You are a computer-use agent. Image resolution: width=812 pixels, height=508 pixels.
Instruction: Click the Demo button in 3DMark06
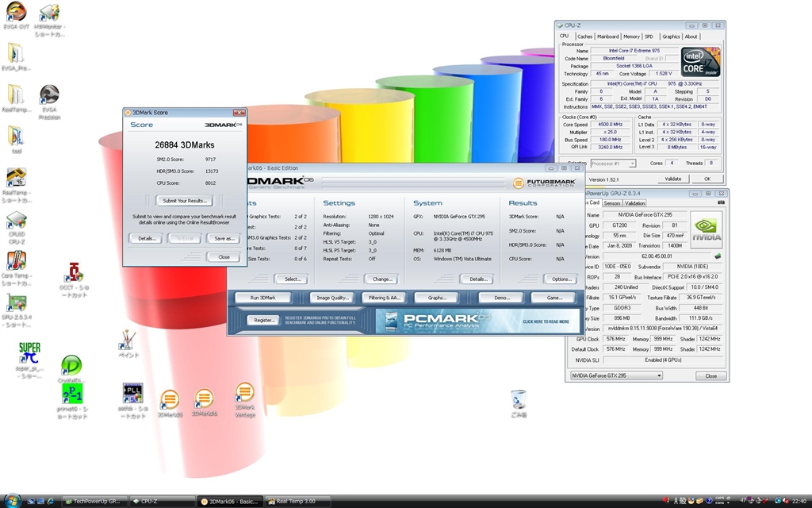pos(501,298)
